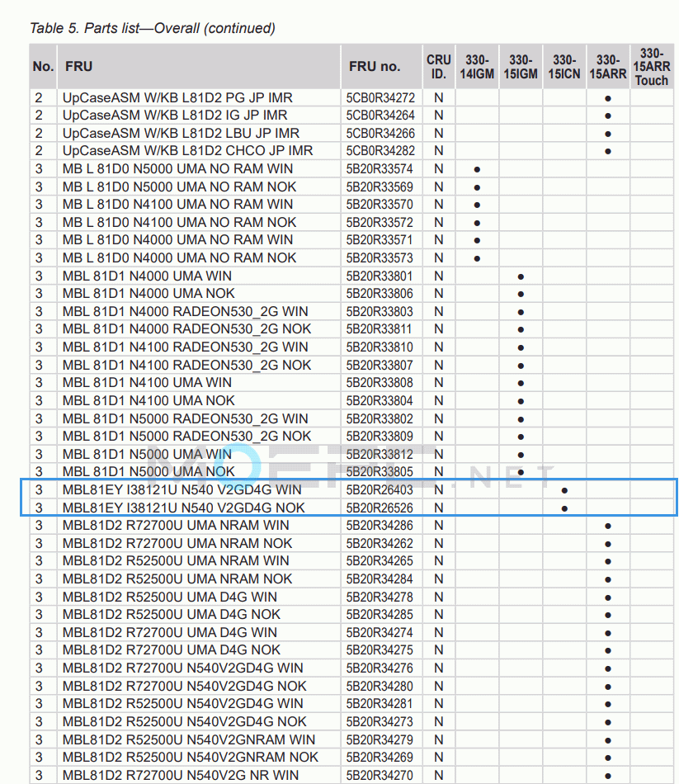Viewport: 679px width, 784px height.
Task: Click FRU number 5B20R34270
Action: [x=380, y=775]
